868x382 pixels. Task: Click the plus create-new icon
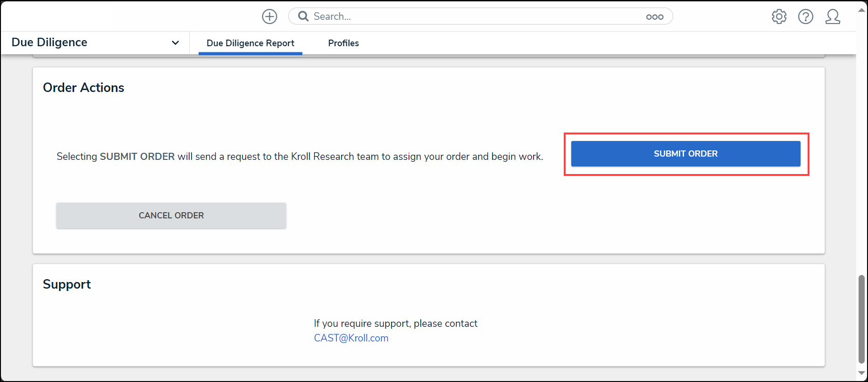pos(269,17)
